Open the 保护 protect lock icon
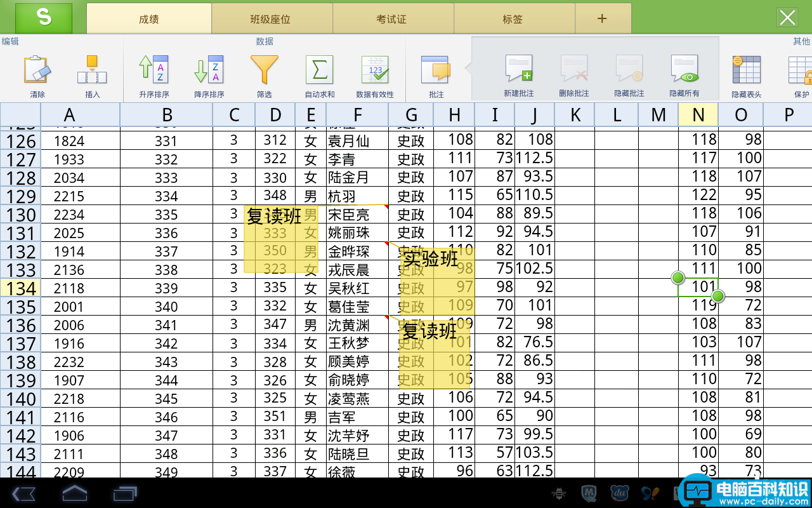Viewport: 812px width, 508px height. coord(801,70)
